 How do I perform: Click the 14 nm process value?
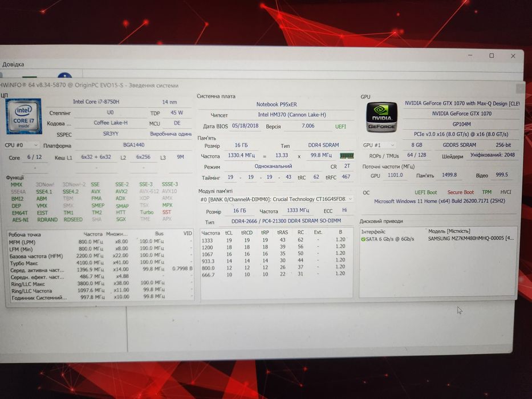point(169,102)
